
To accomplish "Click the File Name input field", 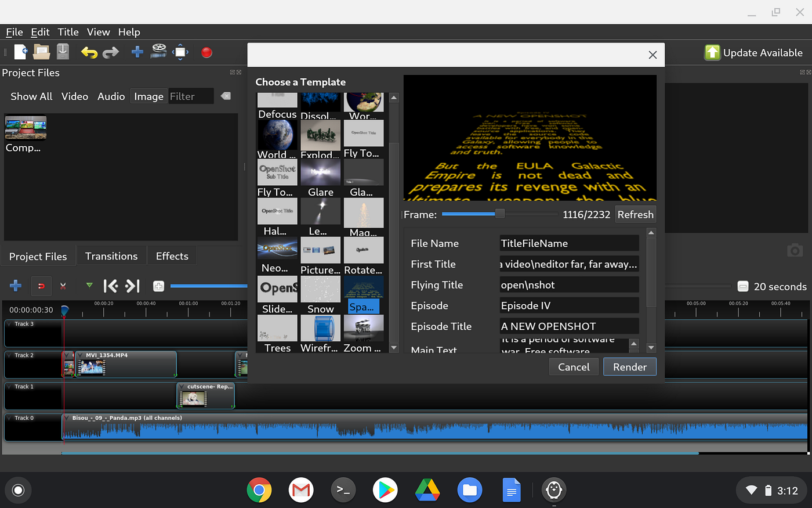I will pyautogui.click(x=569, y=243).
